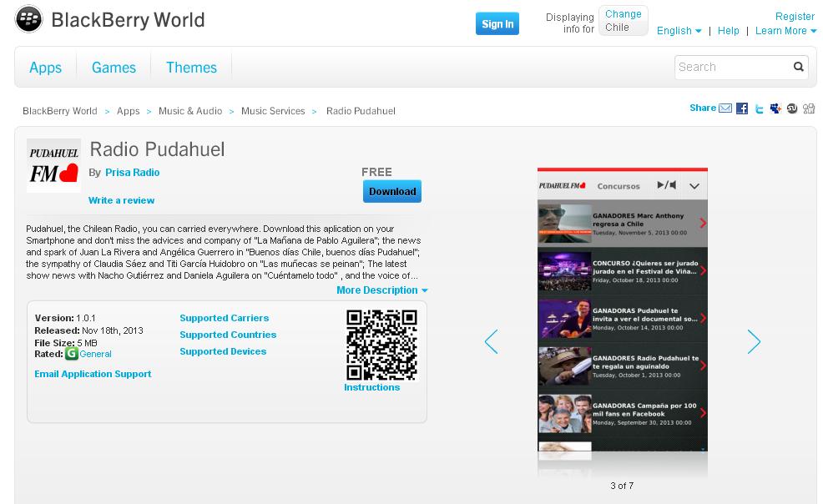Click the play/mute icon in the app screenshot

[667, 185]
